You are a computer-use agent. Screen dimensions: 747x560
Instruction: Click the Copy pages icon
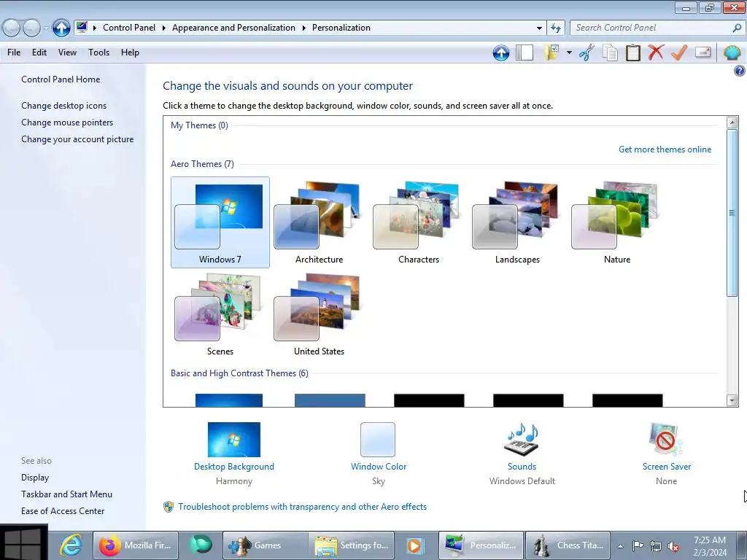(610, 52)
